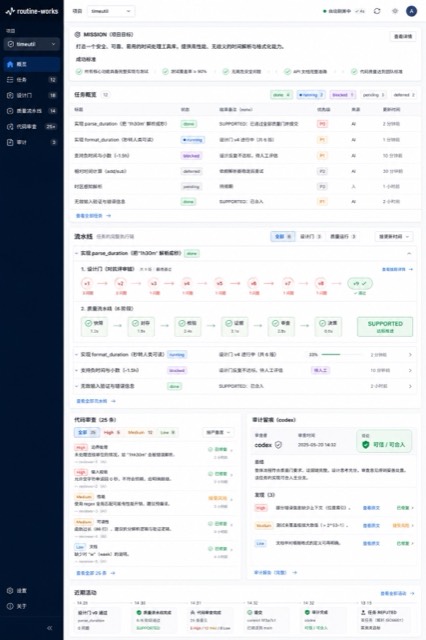Open the full audit report link
The height and width of the screenshot is (640, 426).
(275, 573)
